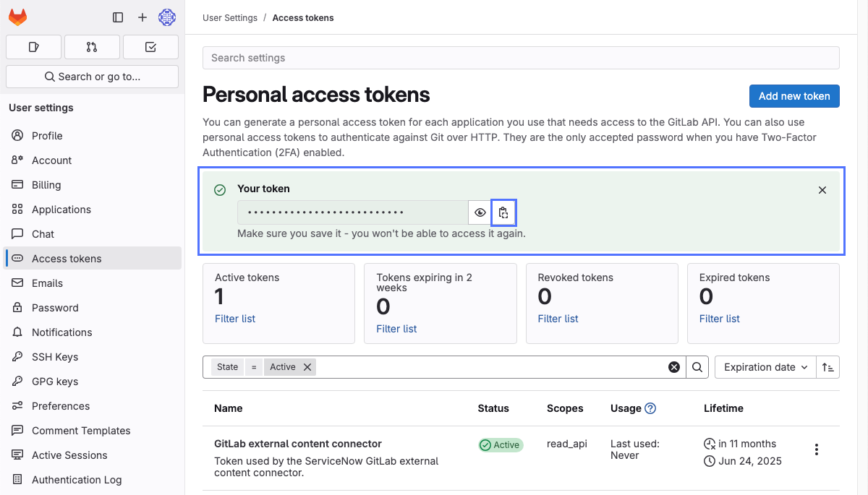
Task: Click the equals operator in filter
Action: tap(254, 367)
